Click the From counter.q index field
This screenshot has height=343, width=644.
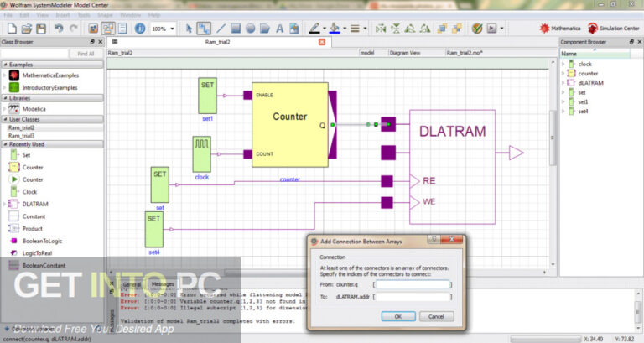pyautogui.click(x=413, y=284)
